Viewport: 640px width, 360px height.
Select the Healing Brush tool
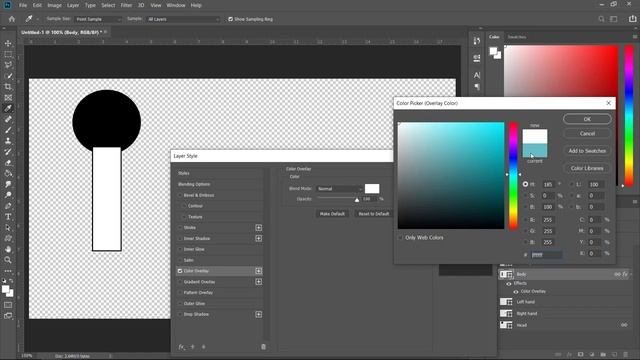point(8,119)
